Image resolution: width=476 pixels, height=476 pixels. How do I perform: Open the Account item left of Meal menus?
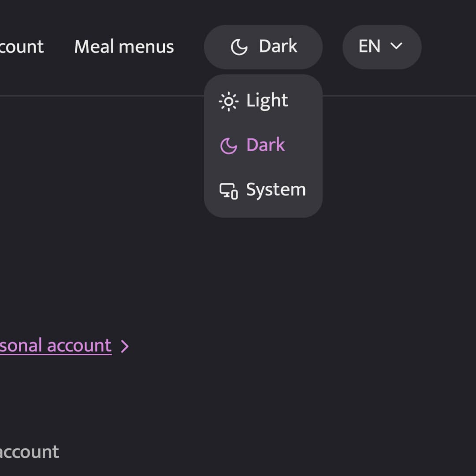pos(21,47)
